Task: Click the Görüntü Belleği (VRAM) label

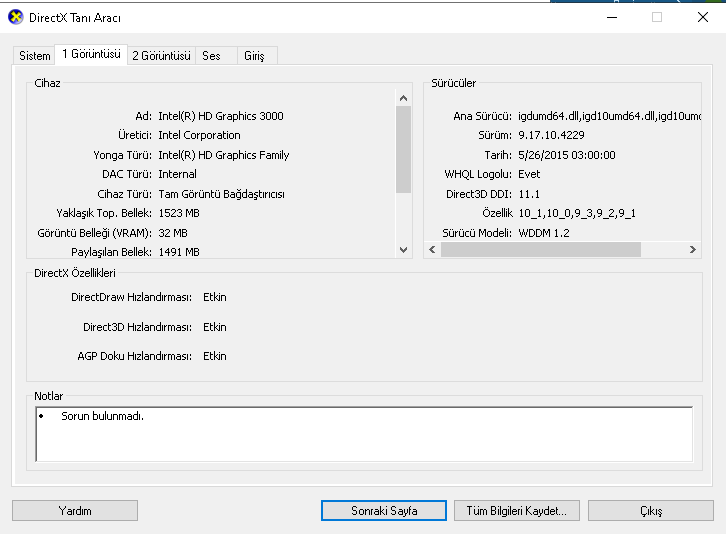Action: pos(94,233)
